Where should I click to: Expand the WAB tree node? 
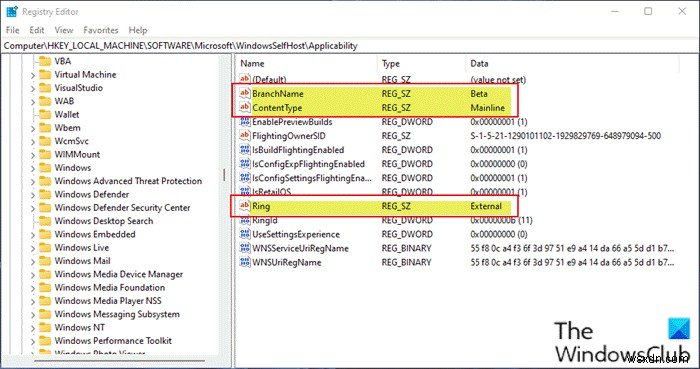pos(33,102)
